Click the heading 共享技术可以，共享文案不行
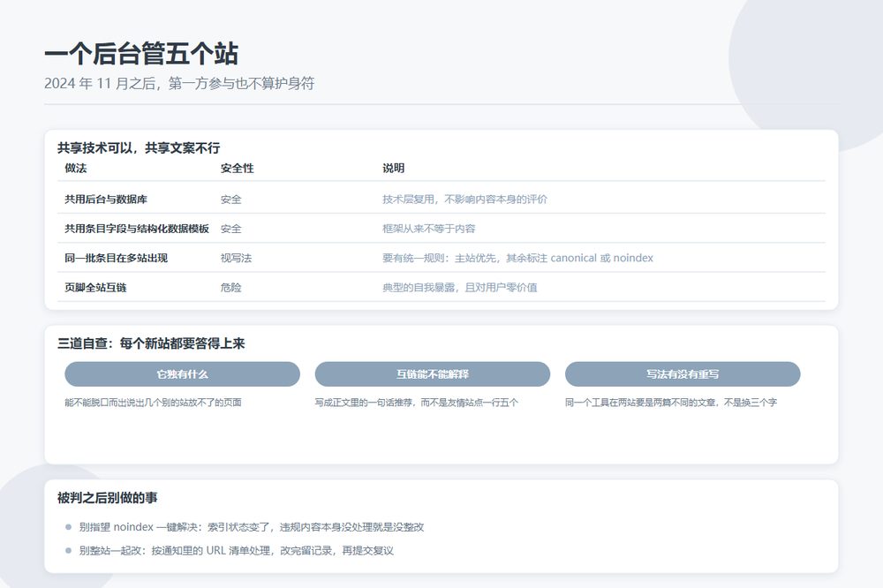The width and height of the screenshot is (883, 588). [x=139, y=148]
